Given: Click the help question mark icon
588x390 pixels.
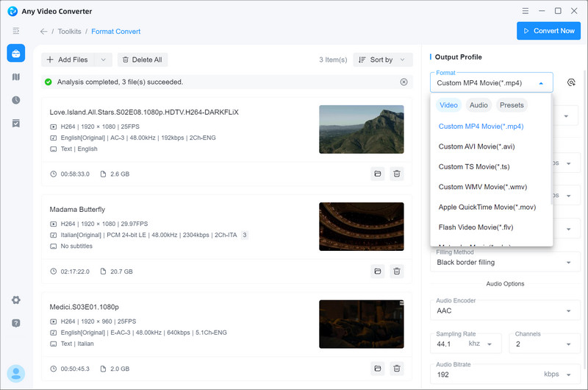Looking at the screenshot, I should 15,323.
